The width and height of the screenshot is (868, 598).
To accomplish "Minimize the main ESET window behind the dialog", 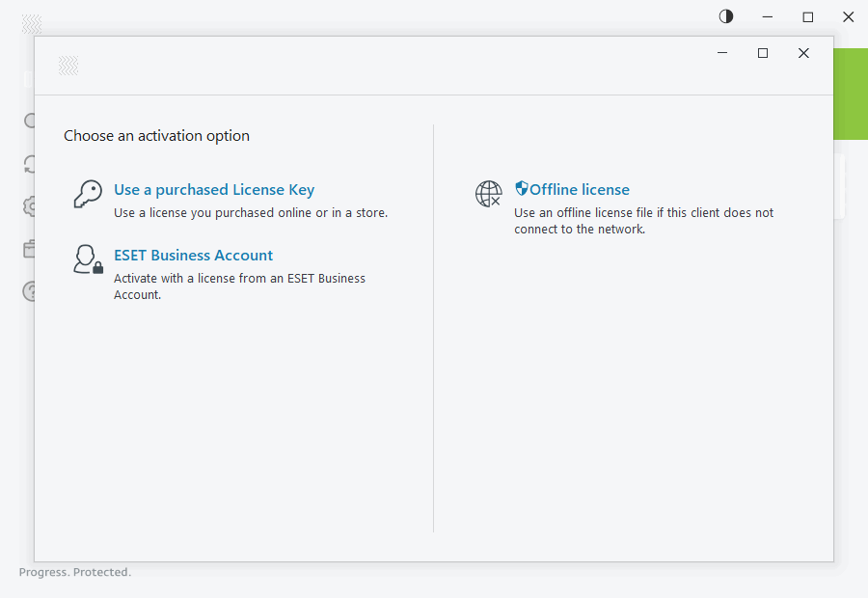I will [x=768, y=17].
